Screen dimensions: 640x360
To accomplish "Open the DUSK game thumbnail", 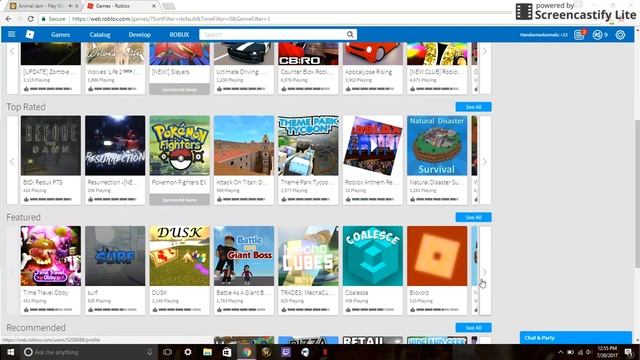I will pyautogui.click(x=180, y=256).
